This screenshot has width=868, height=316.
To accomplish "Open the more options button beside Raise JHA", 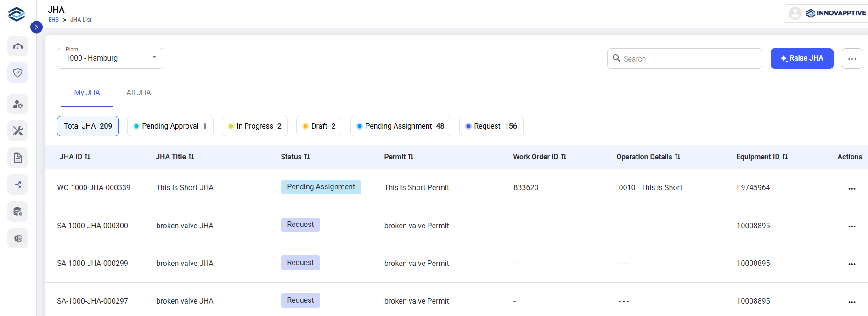I will [852, 59].
